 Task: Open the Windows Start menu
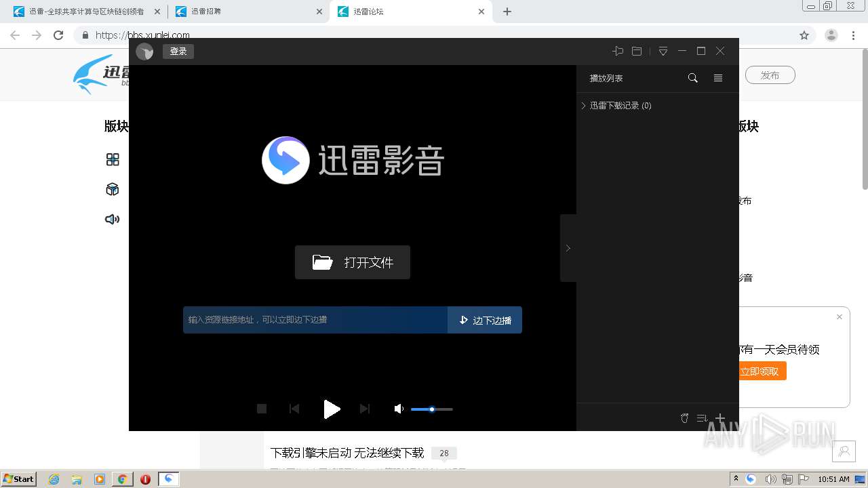18,479
